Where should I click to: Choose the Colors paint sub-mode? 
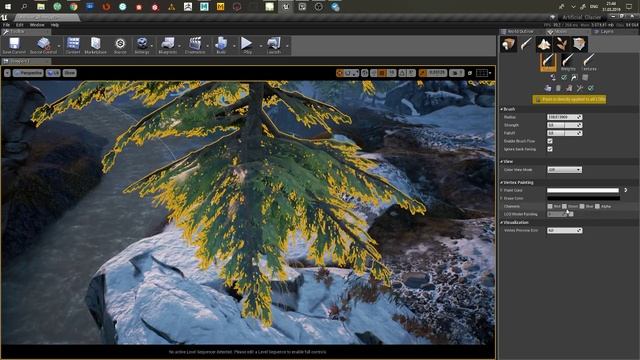click(548, 62)
